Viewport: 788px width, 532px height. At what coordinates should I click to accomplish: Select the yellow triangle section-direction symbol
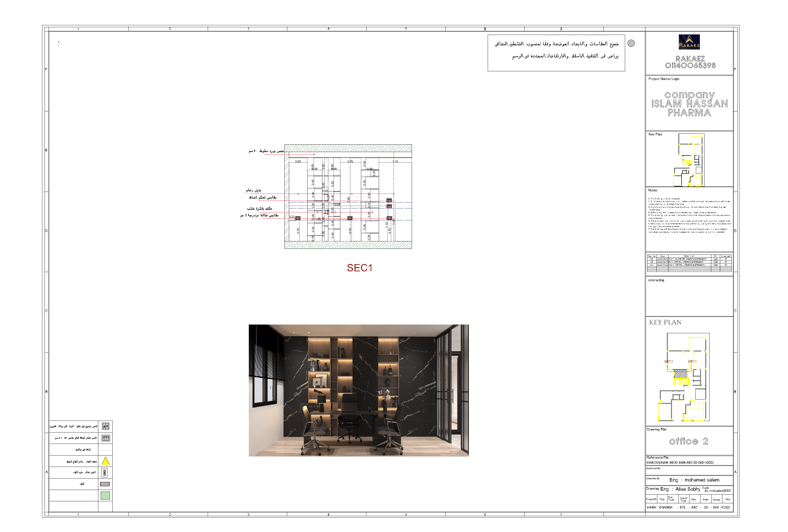click(x=105, y=461)
